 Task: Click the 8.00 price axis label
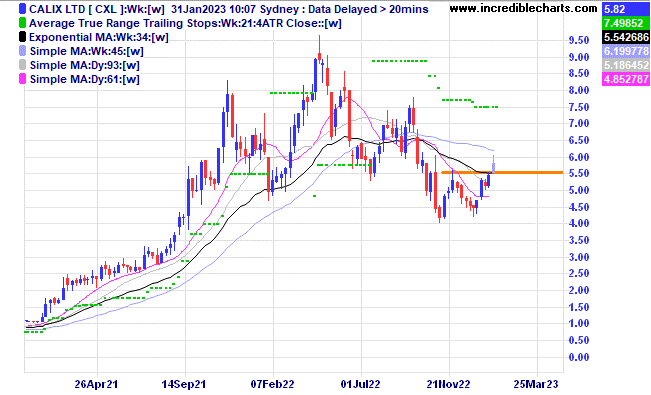click(x=579, y=90)
